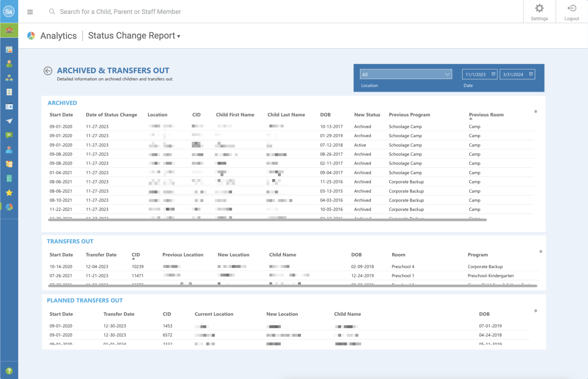Select the Analytics breadcrumb label
The image size is (588, 379).
[x=58, y=36]
